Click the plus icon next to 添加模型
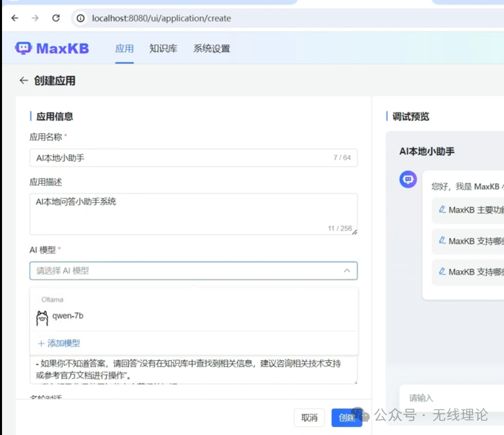 (40, 343)
